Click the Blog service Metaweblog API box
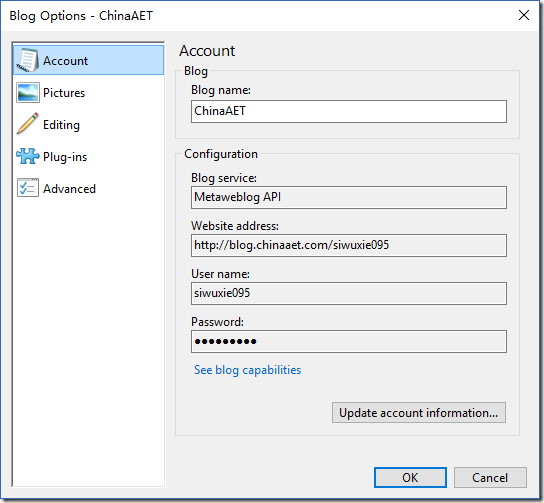 [349, 197]
